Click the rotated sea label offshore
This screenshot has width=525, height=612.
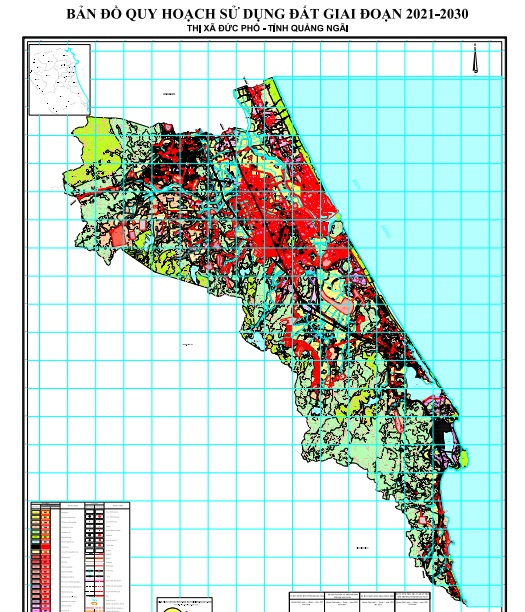pyautogui.click(x=386, y=231)
